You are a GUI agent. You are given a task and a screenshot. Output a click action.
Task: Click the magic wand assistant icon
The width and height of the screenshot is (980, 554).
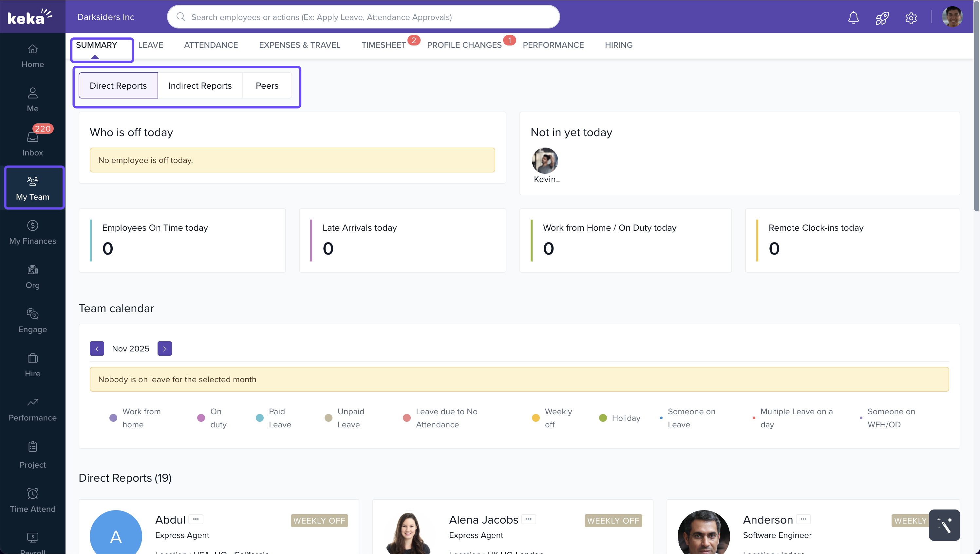tap(944, 525)
